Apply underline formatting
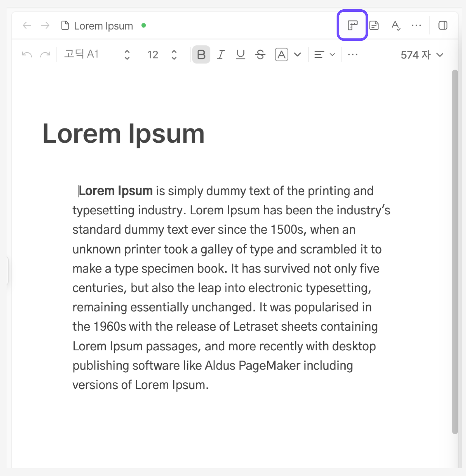This screenshot has width=466, height=476. [x=240, y=55]
